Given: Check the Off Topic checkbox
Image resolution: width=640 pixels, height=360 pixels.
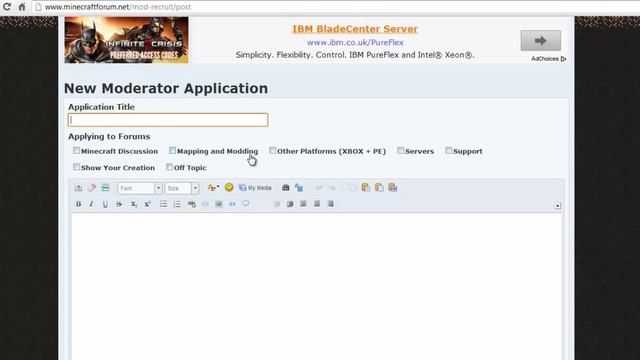Looking at the screenshot, I should [x=169, y=167].
